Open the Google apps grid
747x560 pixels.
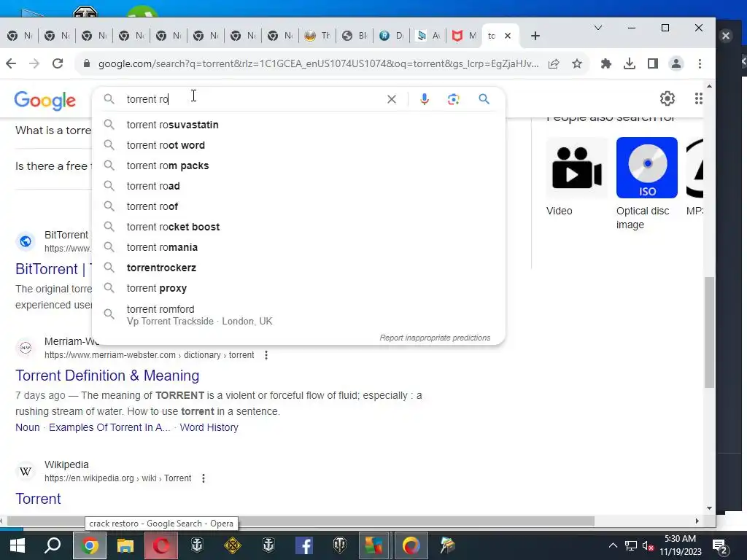(x=698, y=98)
